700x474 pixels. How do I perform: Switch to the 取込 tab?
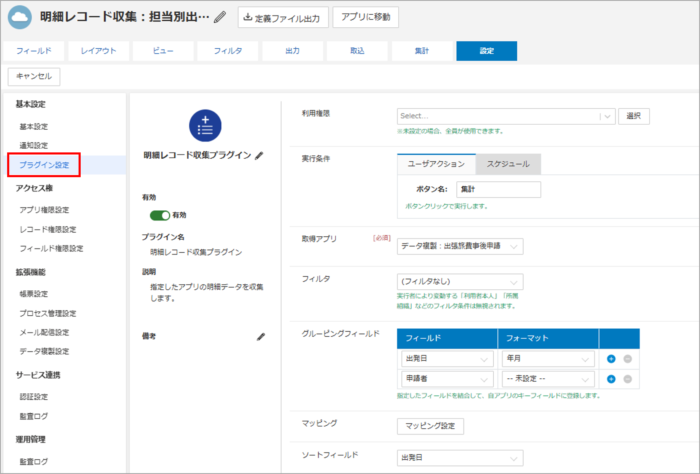pos(357,51)
